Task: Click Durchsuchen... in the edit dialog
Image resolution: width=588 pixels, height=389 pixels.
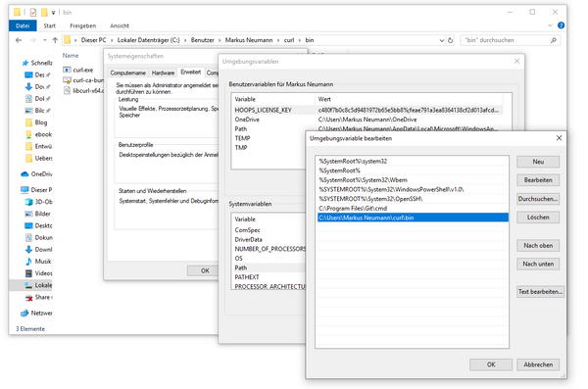Action: pyautogui.click(x=538, y=199)
